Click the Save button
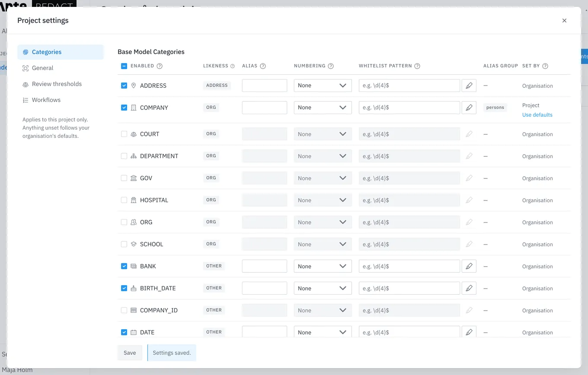Image resolution: width=588 pixels, height=375 pixels. click(130, 353)
